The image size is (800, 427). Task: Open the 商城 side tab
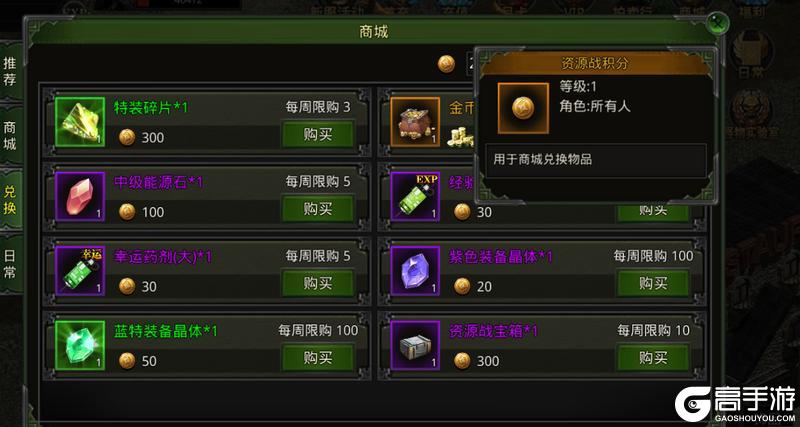10,136
